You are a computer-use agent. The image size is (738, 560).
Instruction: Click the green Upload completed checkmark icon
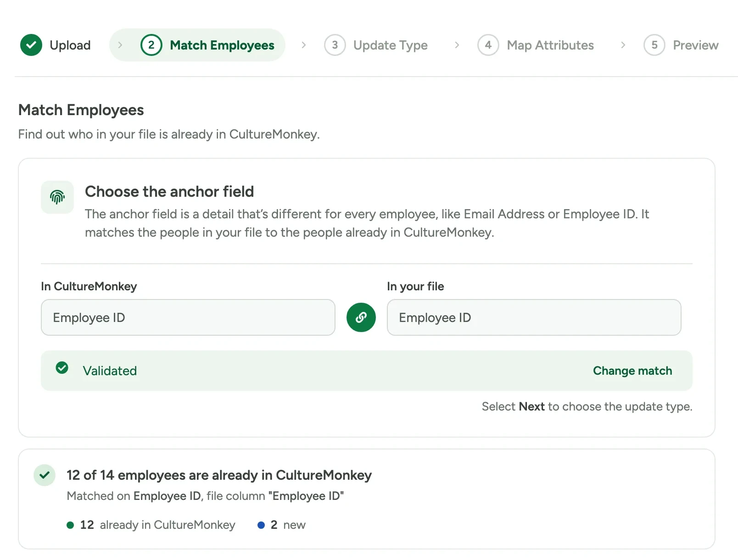31,45
